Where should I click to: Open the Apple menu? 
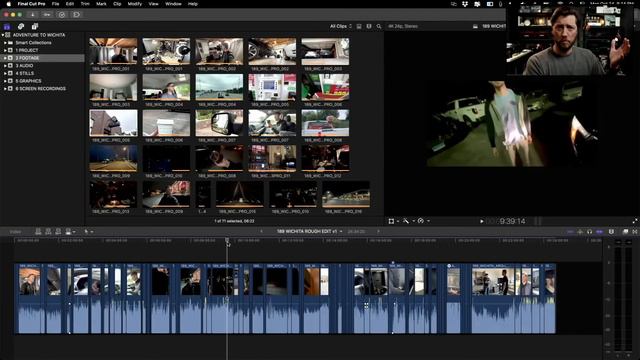tap(8, 4)
